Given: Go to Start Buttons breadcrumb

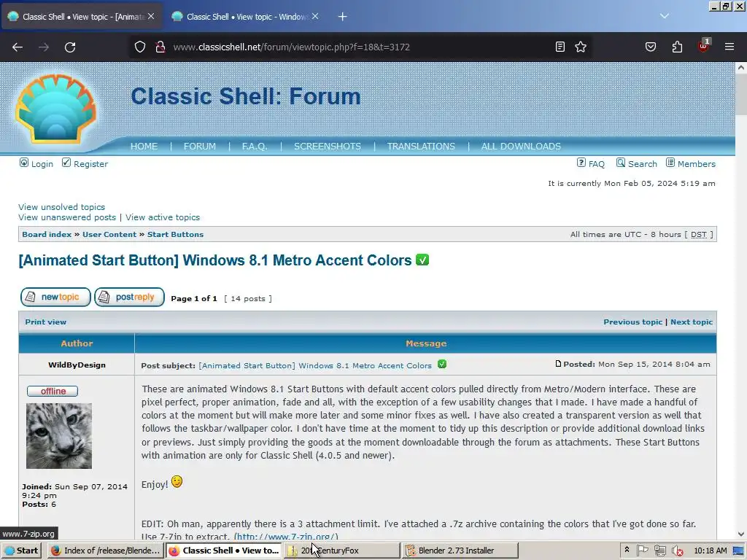Looking at the screenshot, I should coord(175,234).
